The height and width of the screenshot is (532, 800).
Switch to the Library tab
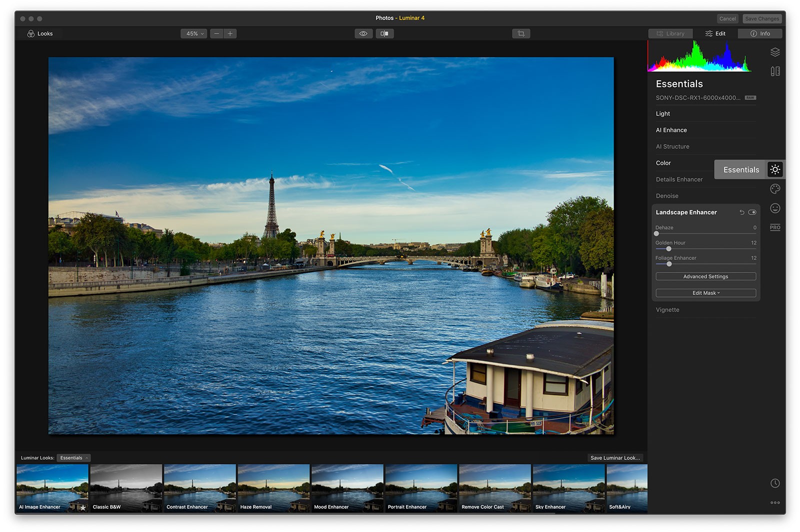[x=670, y=33]
